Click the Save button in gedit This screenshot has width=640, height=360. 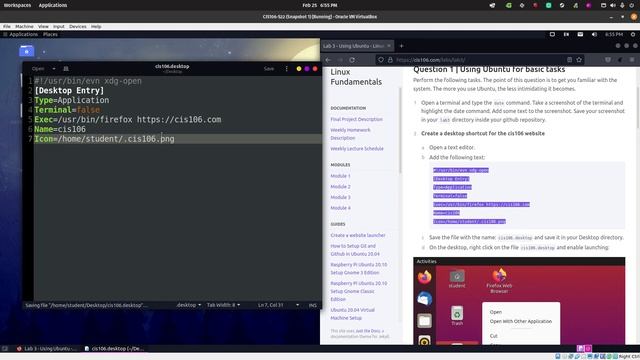coord(269,69)
